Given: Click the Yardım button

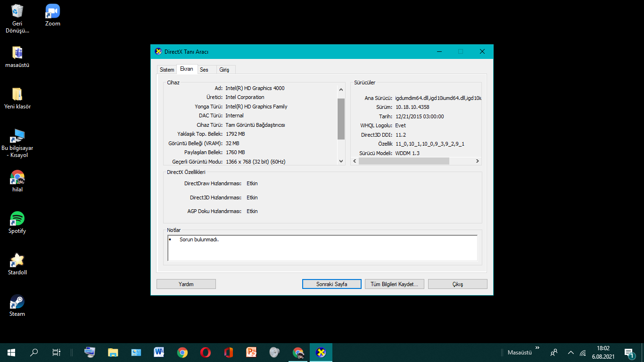Looking at the screenshot, I should click(186, 284).
